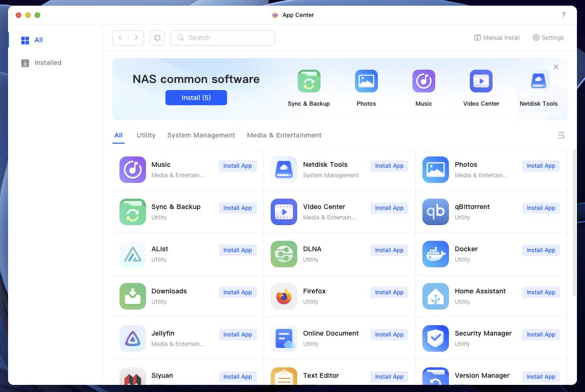Refresh the app list
Image resolution: width=585 pixels, height=392 pixels.
point(157,37)
